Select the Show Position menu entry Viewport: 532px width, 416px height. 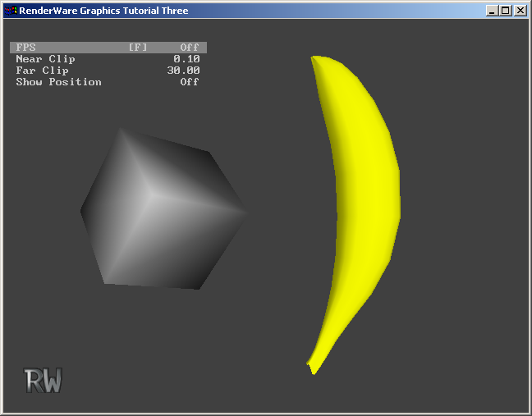58,82
